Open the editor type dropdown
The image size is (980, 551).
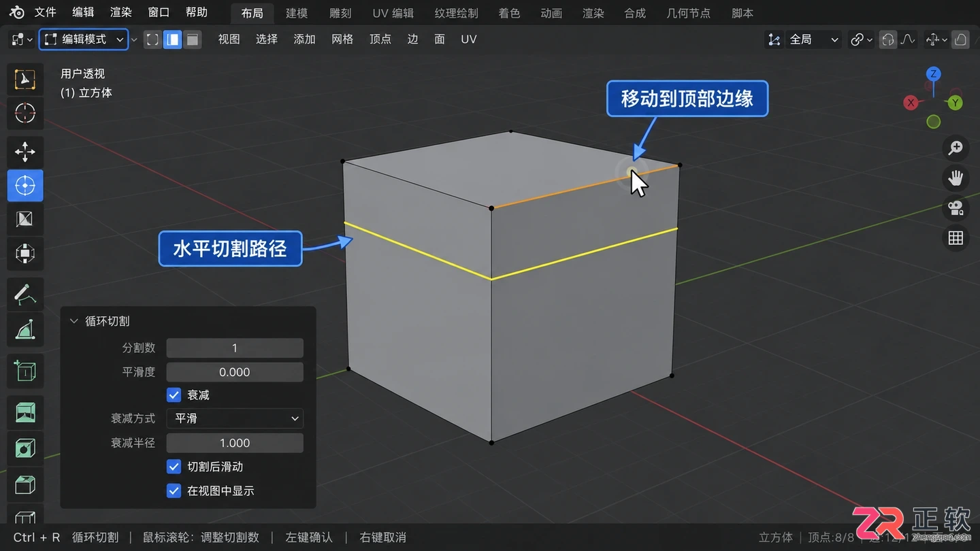pyautogui.click(x=22, y=39)
